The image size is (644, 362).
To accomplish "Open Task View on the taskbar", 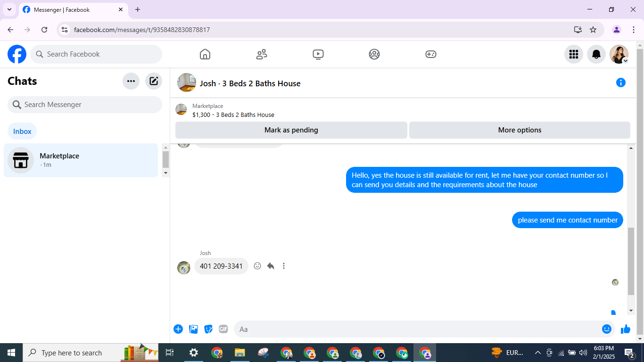I will coord(170,353).
